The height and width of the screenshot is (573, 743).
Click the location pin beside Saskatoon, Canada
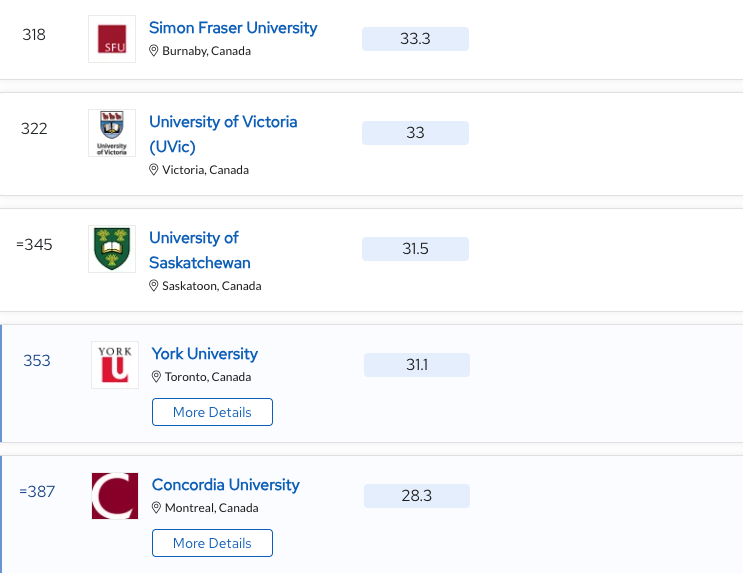154,286
